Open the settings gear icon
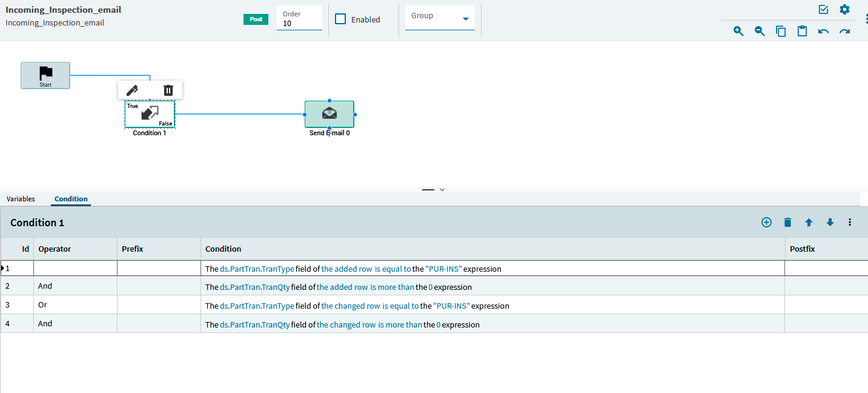 pyautogui.click(x=844, y=10)
